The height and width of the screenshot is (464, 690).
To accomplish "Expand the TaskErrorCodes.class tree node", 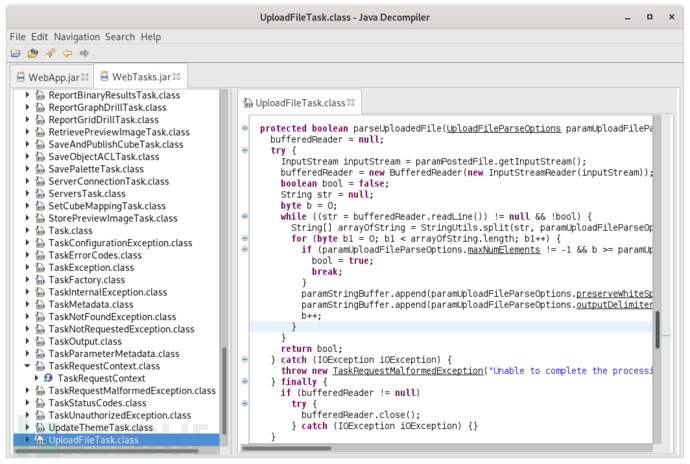I will (x=27, y=255).
